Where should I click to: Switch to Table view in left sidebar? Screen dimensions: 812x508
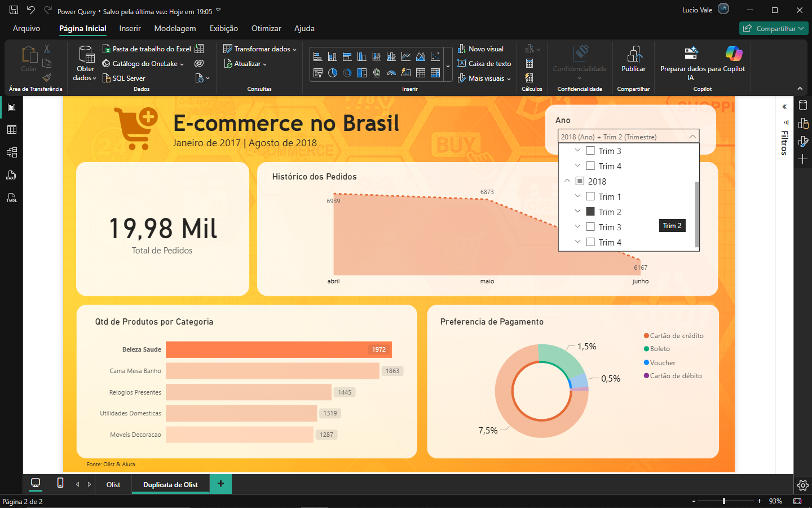[12, 130]
